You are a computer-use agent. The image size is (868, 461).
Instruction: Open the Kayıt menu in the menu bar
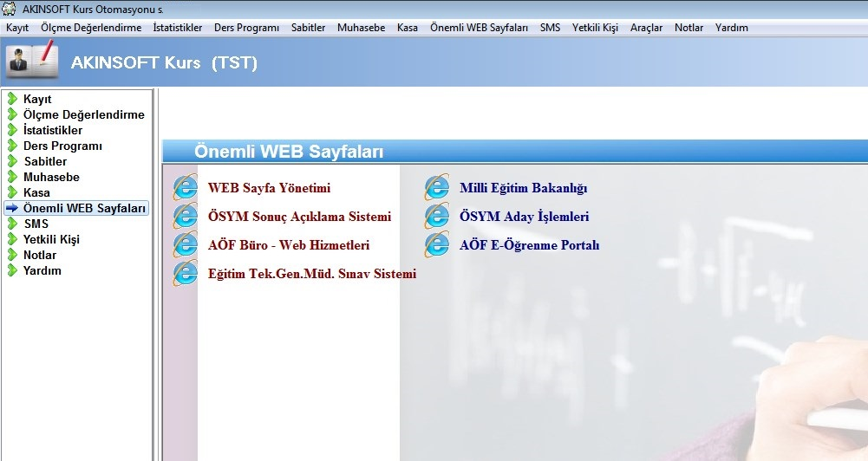click(17, 28)
